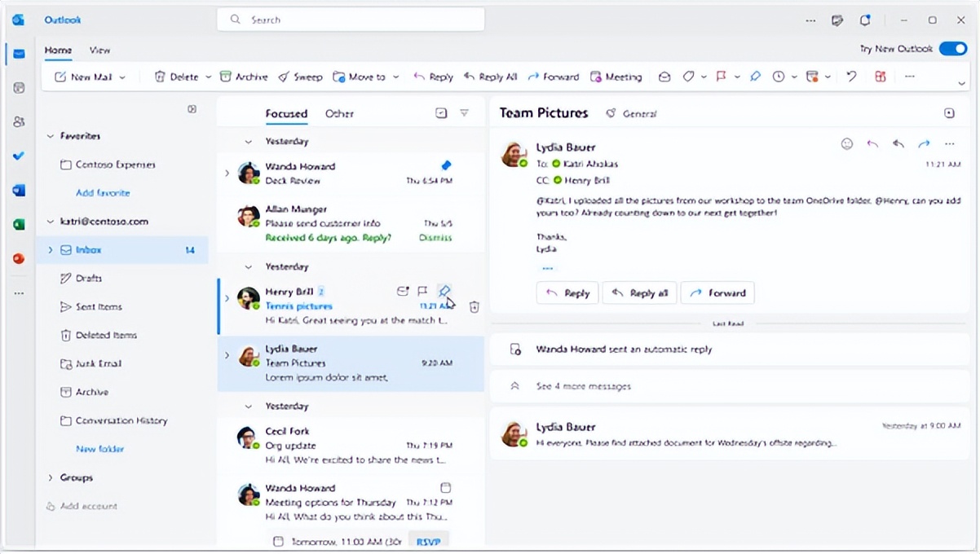Open To Do from the left app rail

point(18,156)
